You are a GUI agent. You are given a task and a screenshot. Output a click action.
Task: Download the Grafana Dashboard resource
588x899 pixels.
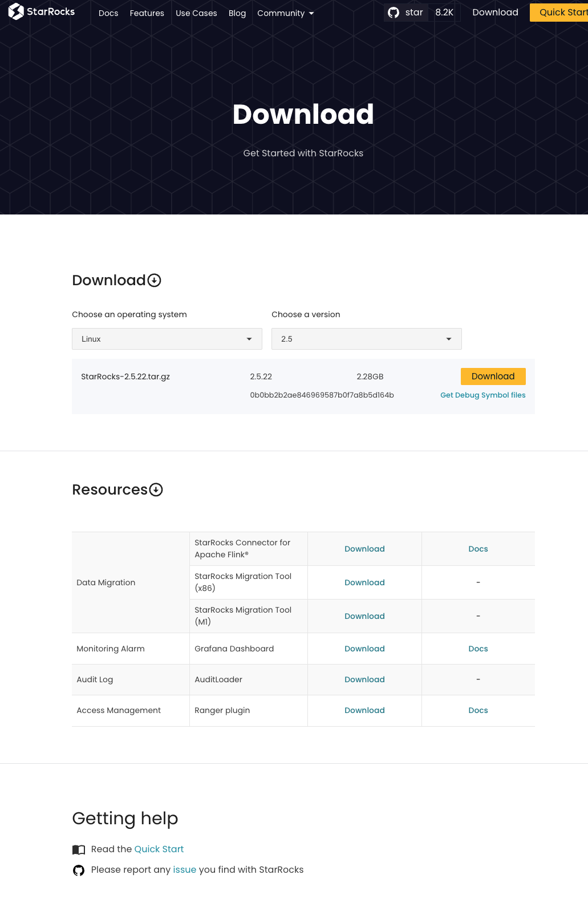click(364, 649)
